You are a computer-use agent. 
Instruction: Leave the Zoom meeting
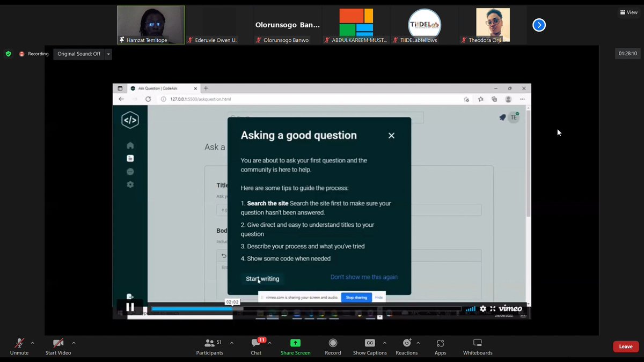point(626,346)
